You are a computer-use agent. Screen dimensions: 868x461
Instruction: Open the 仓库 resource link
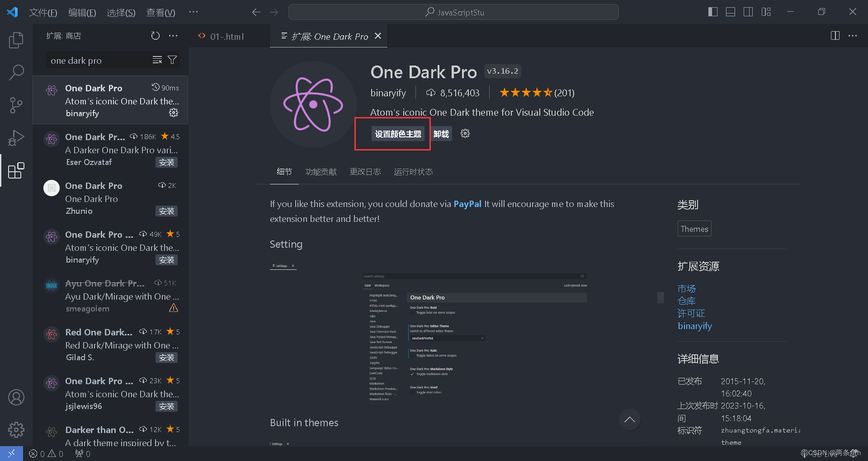coord(686,301)
